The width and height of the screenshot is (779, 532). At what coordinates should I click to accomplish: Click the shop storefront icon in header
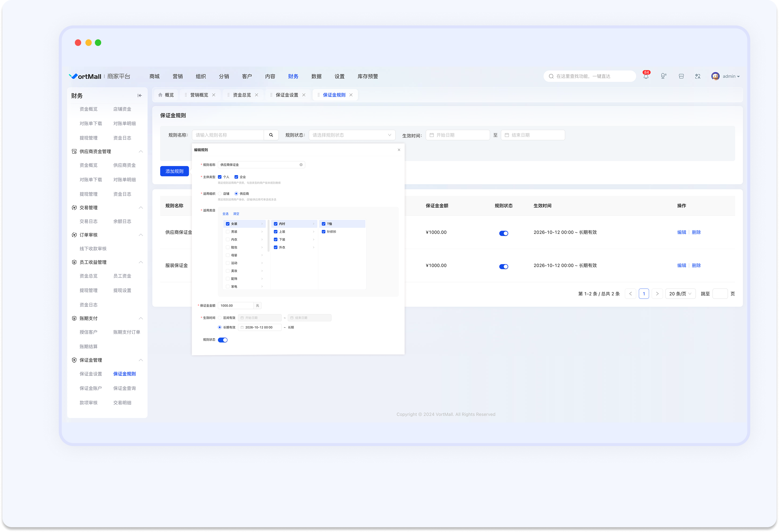point(681,76)
